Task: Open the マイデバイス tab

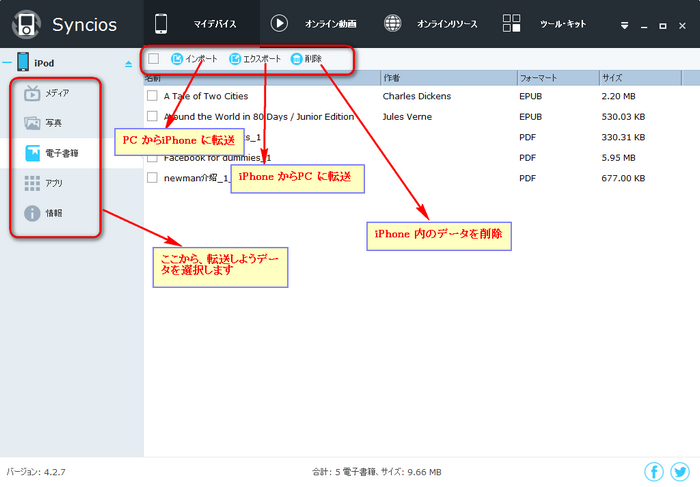Action: pos(201,24)
